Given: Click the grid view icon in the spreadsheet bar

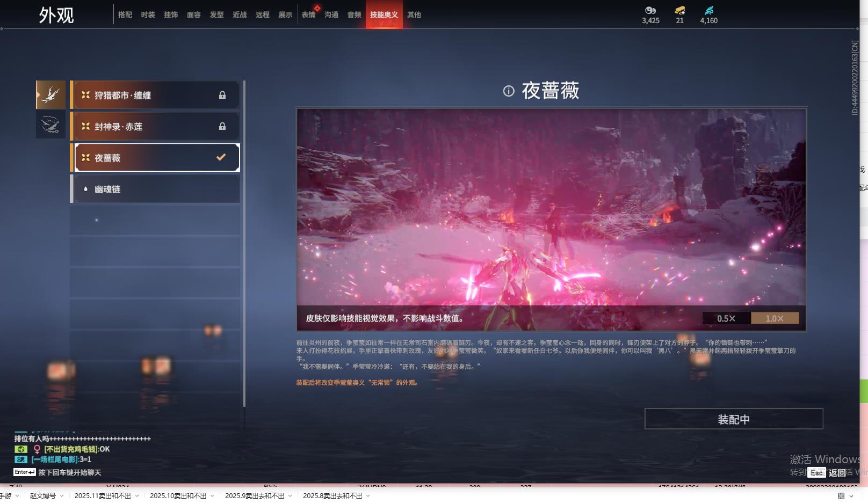Looking at the screenshot, I should click(x=841, y=496).
